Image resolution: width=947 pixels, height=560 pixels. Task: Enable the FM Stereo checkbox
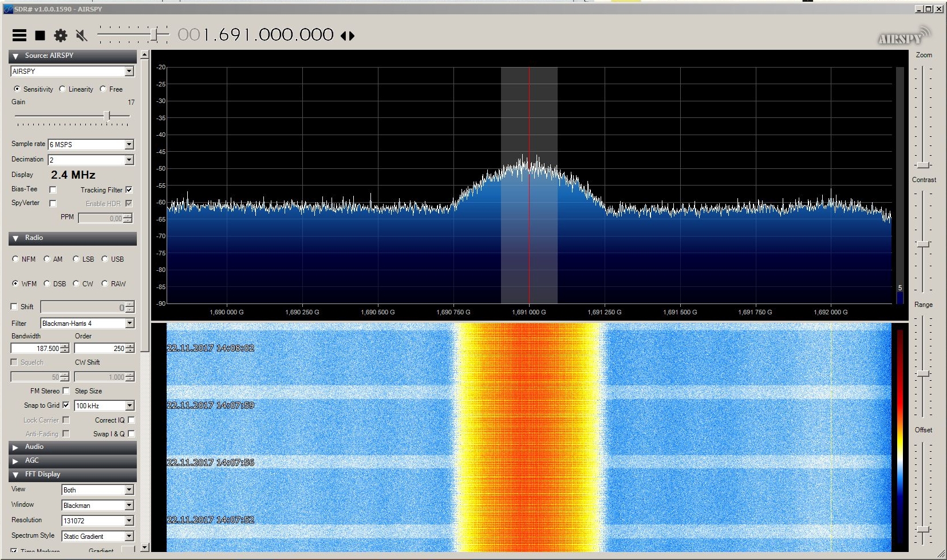coord(66,391)
